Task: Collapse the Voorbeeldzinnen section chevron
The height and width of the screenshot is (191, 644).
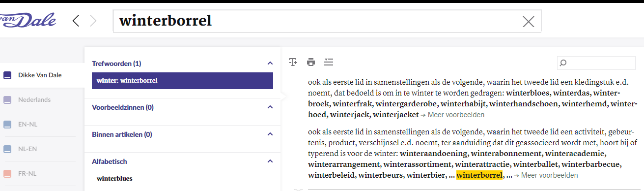Action: point(270,107)
